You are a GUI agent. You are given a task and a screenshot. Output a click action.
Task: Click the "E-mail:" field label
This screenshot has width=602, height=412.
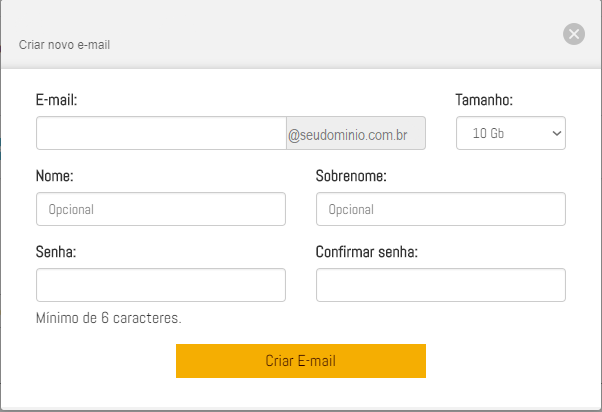coord(56,100)
